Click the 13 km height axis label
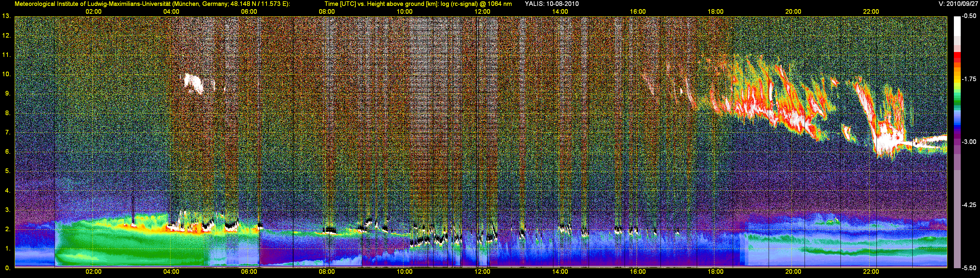The height and width of the screenshot is (278, 980). (6, 16)
